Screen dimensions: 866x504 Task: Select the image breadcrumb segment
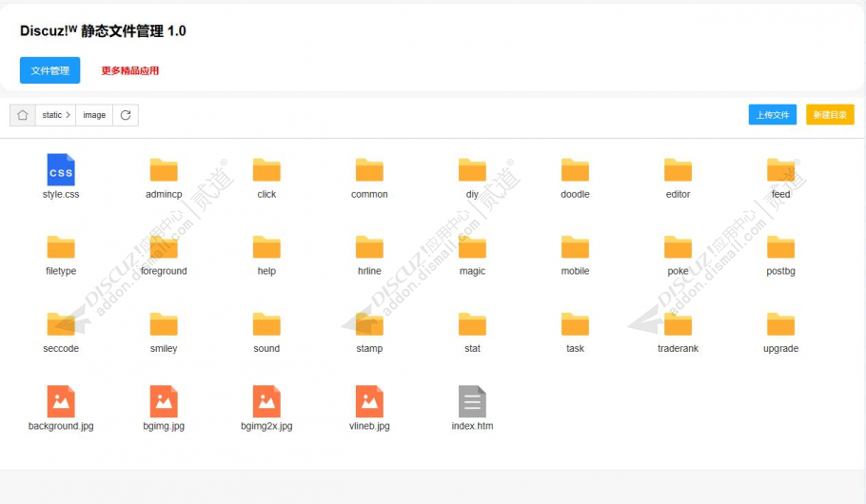94,115
